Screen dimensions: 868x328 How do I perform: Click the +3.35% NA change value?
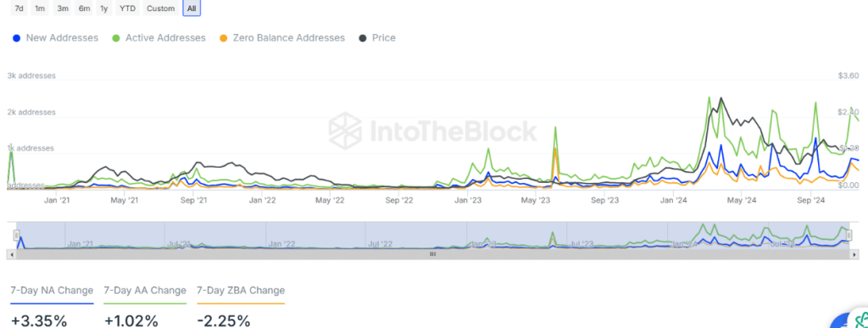(x=39, y=321)
